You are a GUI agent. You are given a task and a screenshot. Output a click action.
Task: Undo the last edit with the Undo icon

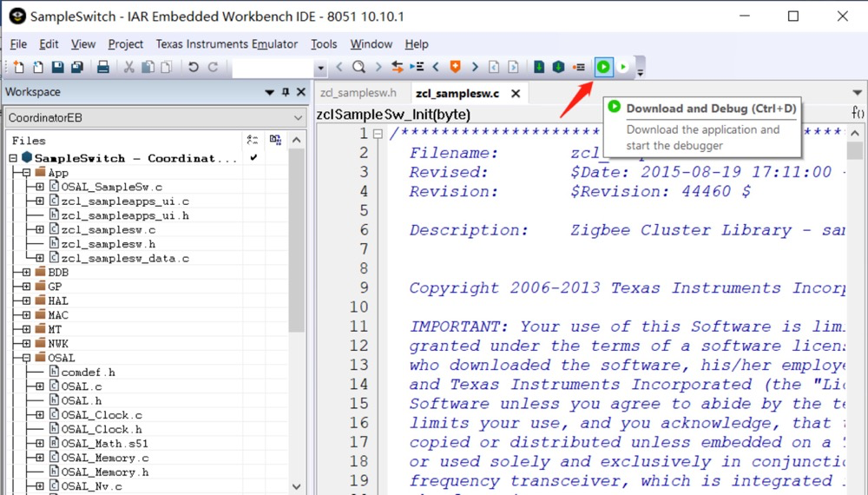click(194, 67)
